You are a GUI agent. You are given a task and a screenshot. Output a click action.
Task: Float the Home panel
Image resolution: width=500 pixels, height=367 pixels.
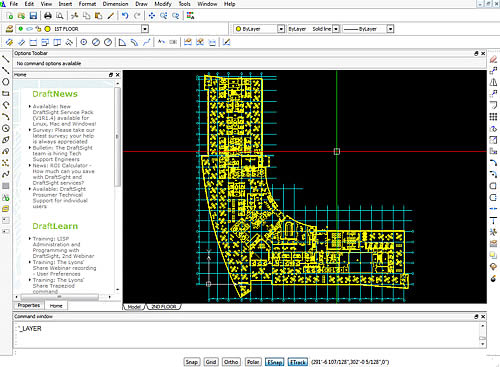(111, 75)
